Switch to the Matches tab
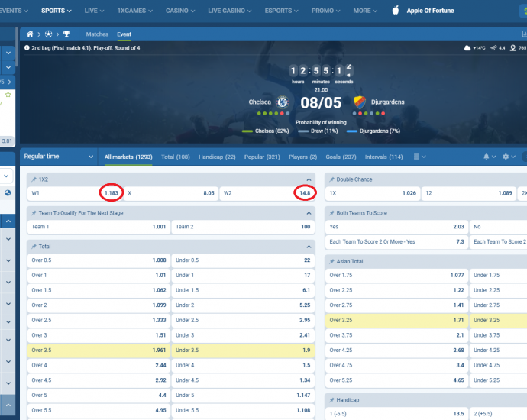The height and width of the screenshot is (420, 527). point(97,34)
